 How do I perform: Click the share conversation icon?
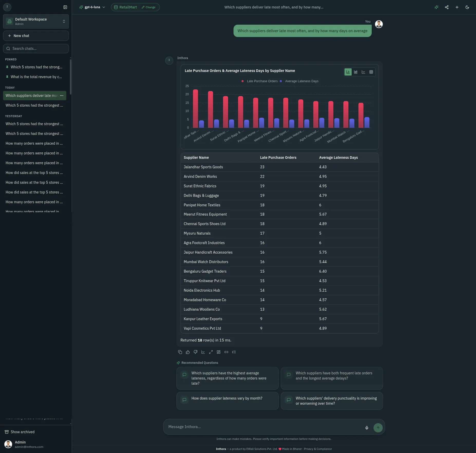click(447, 7)
